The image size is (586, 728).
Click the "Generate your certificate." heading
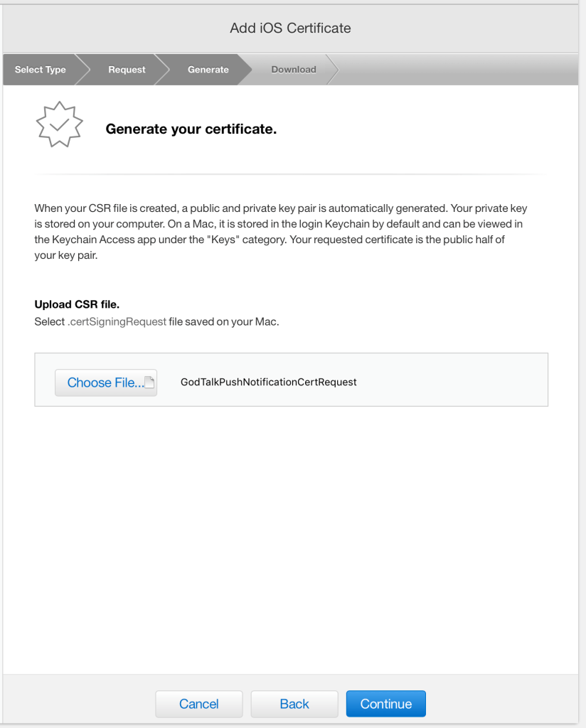[x=191, y=129]
